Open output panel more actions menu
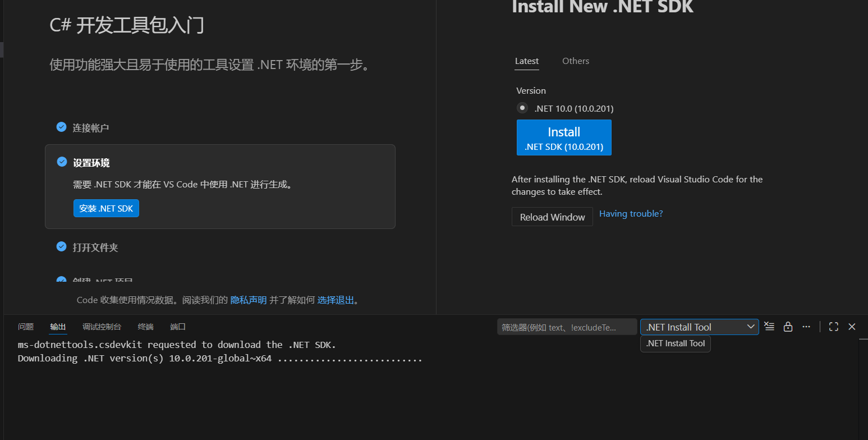868x440 pixels. coord(806,327)
